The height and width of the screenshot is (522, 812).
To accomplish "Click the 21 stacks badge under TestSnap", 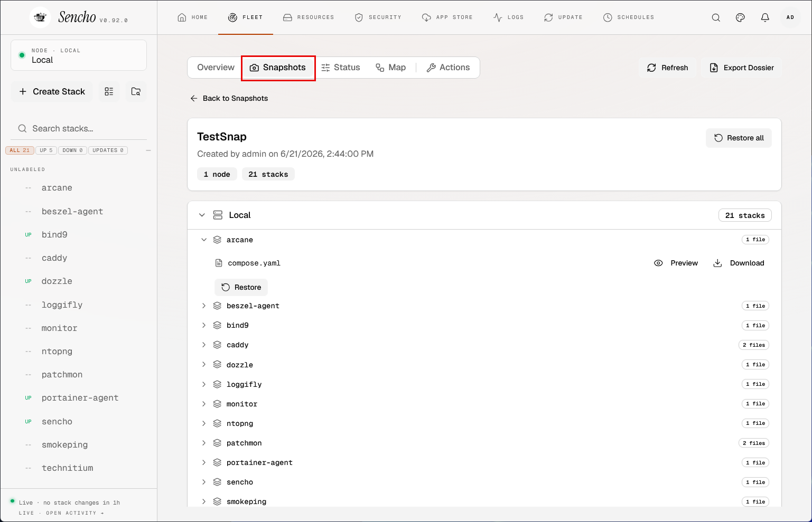I will point(268,174).
